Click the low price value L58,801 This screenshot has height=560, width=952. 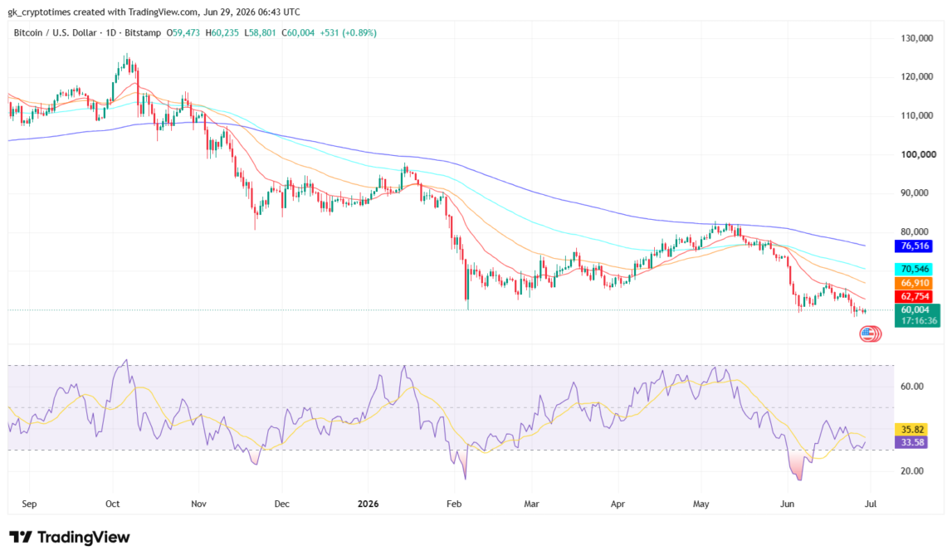click(x=261, y=32)
